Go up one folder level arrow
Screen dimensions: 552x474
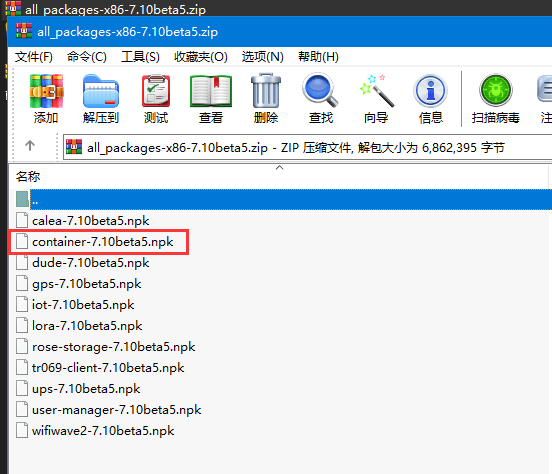(x=30, y=145)
